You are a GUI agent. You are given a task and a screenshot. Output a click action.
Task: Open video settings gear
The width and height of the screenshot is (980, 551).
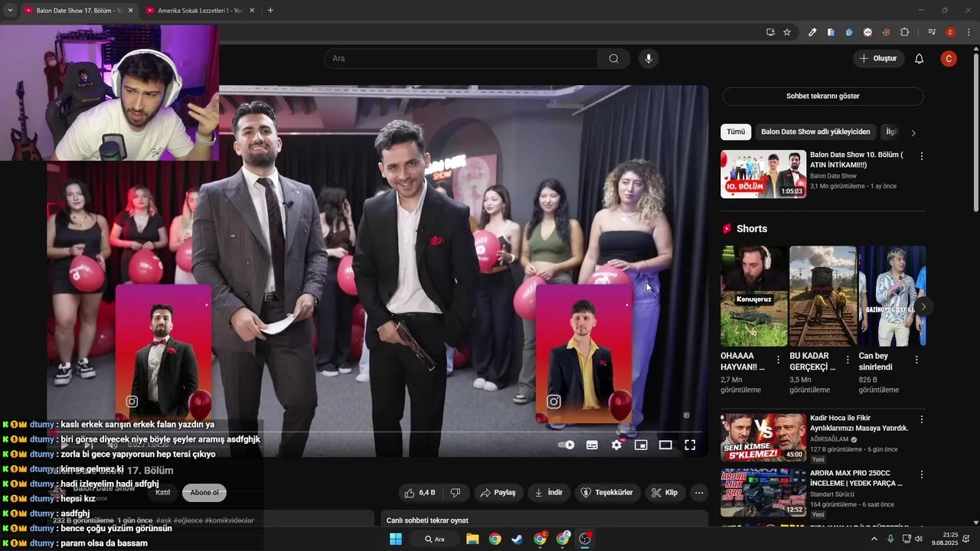[616, 445]
